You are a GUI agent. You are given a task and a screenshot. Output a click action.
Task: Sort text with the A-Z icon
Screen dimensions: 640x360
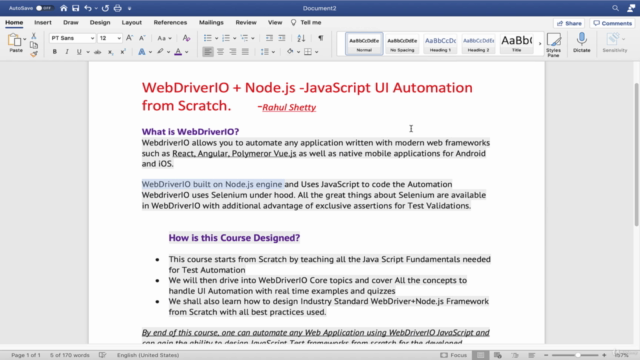coord(301,38)
